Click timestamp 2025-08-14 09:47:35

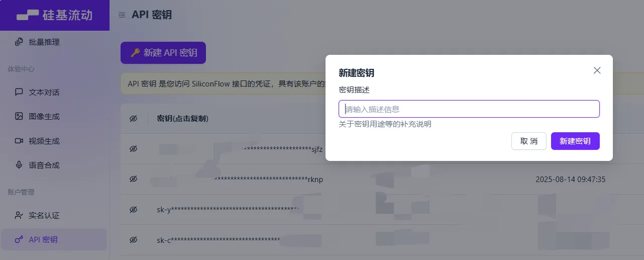[570, 180]
